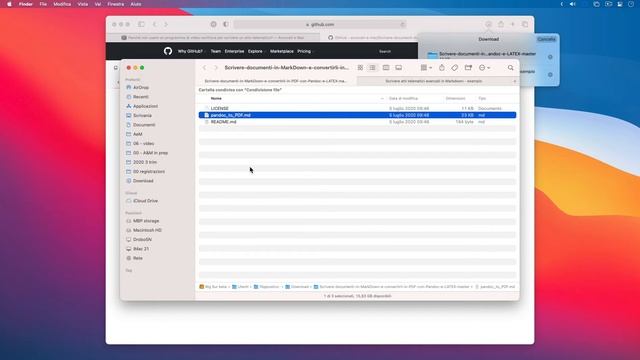This screenshot has width=640, height=360.
Task: Click Big Sur beta in the path bar
Action: click(x=213, y=287)
